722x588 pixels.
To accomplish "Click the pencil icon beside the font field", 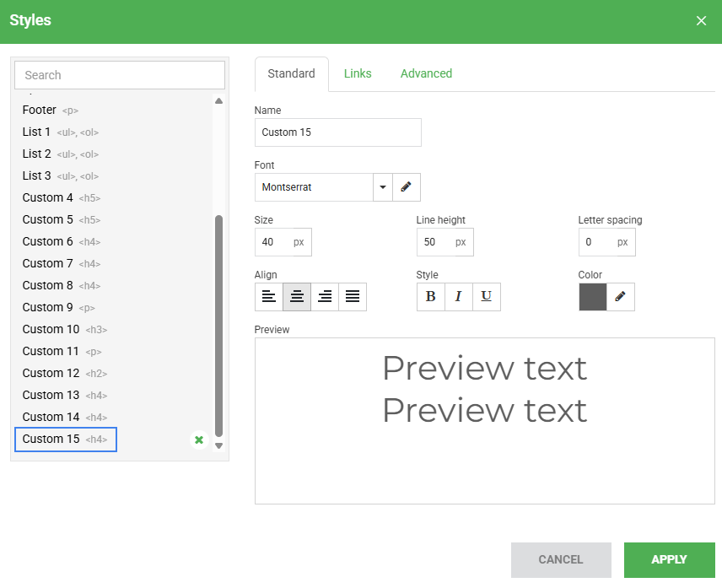I will point(406,187).
